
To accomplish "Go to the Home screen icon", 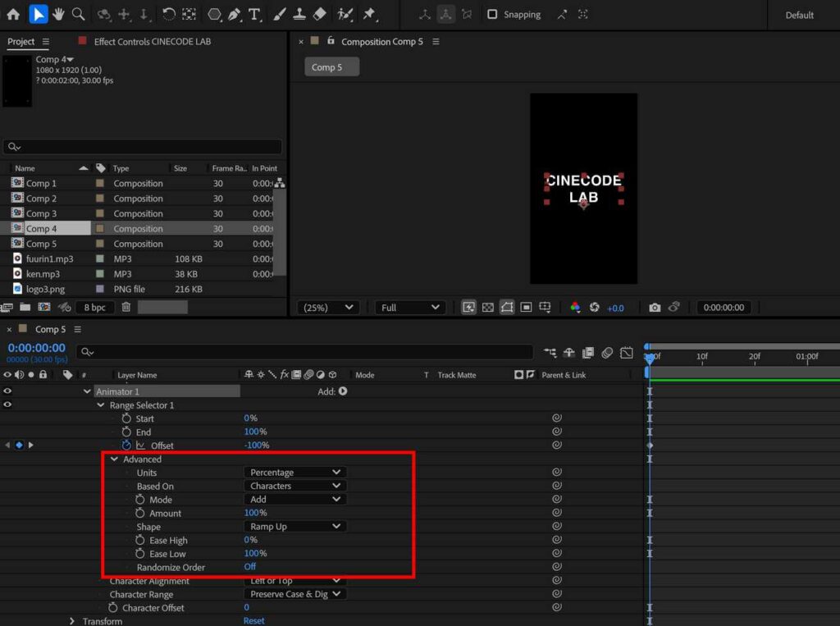I will coord(13,15).
